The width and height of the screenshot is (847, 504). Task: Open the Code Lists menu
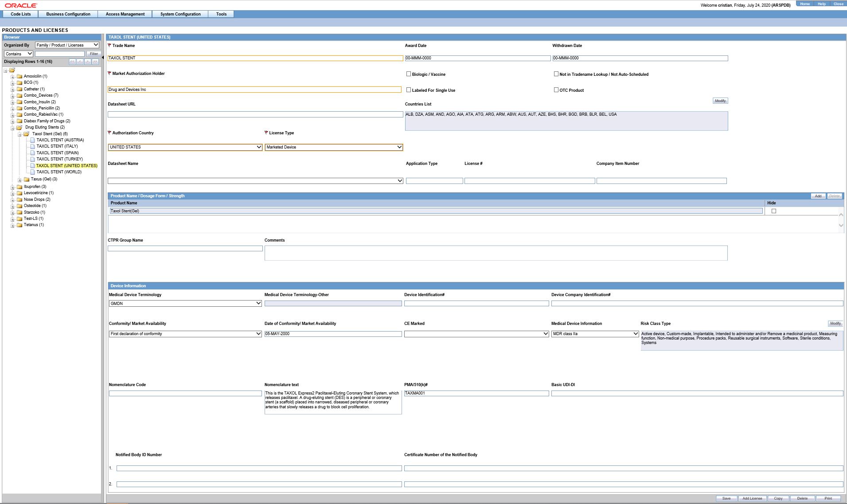pyautogui.click(x=21, y=14)
